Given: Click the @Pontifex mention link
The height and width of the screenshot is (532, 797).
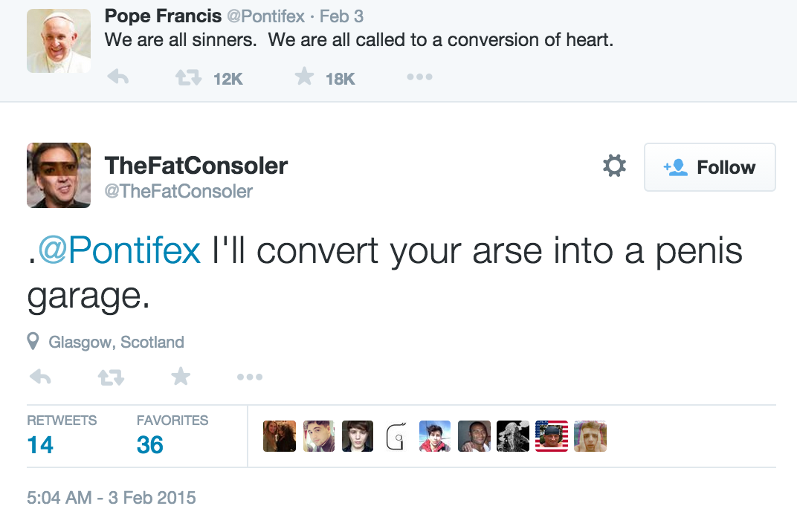Looking at the screenshot, I should point(119,251).
